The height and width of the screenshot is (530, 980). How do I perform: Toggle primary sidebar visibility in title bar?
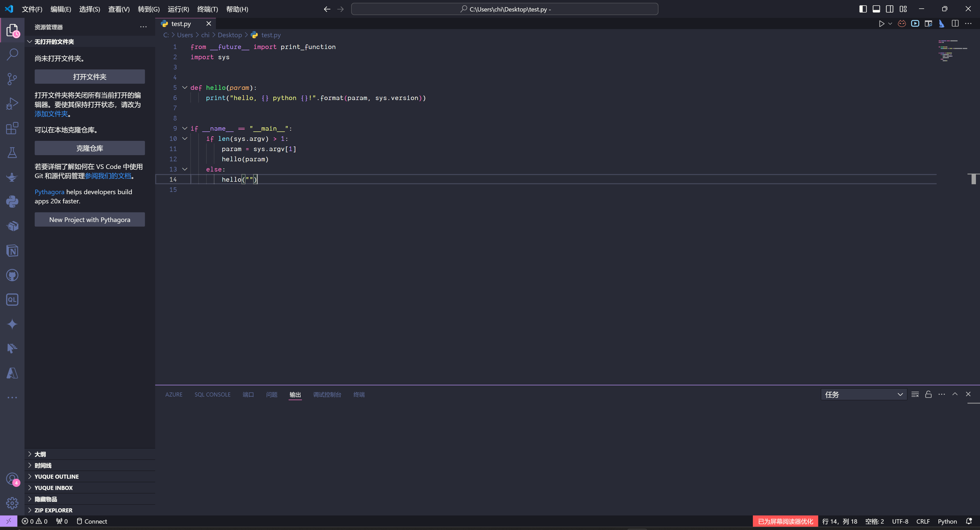coord(863,9)
